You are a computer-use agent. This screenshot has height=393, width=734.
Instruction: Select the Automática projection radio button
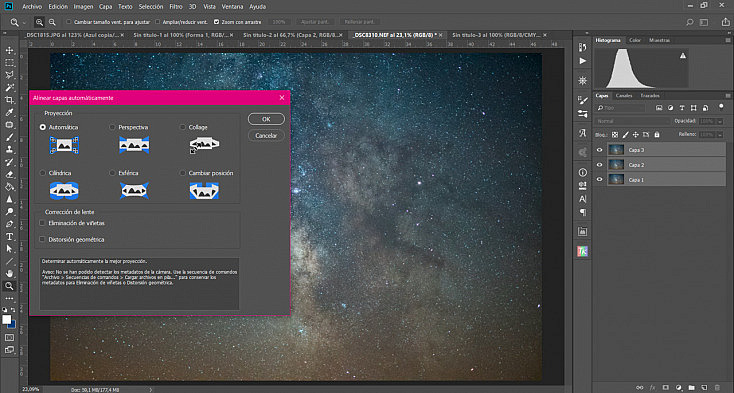(x=43, y=127)
